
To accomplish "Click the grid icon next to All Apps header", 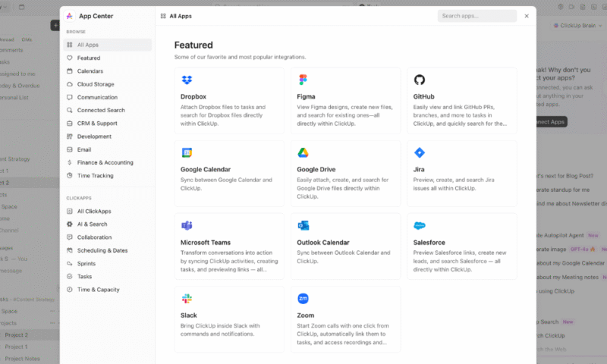I will click(x=163, y=16).
